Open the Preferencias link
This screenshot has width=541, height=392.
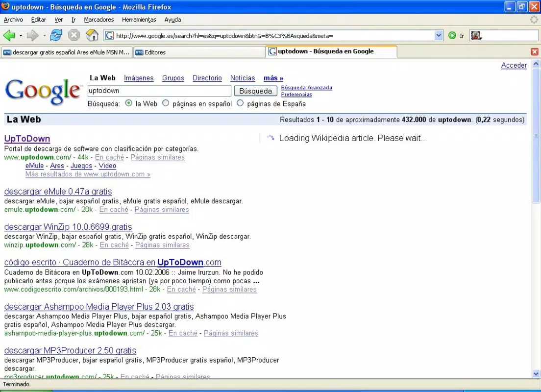pos(296,95)
